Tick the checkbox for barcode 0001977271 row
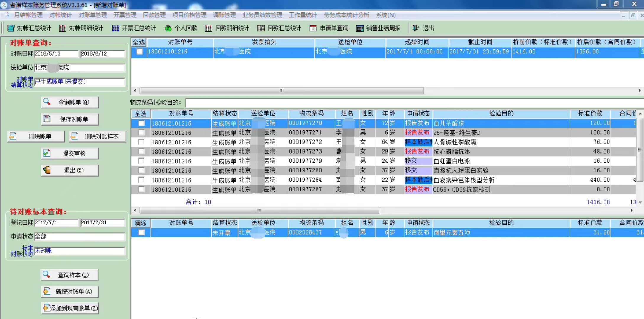644x319 pixels. 142,132
